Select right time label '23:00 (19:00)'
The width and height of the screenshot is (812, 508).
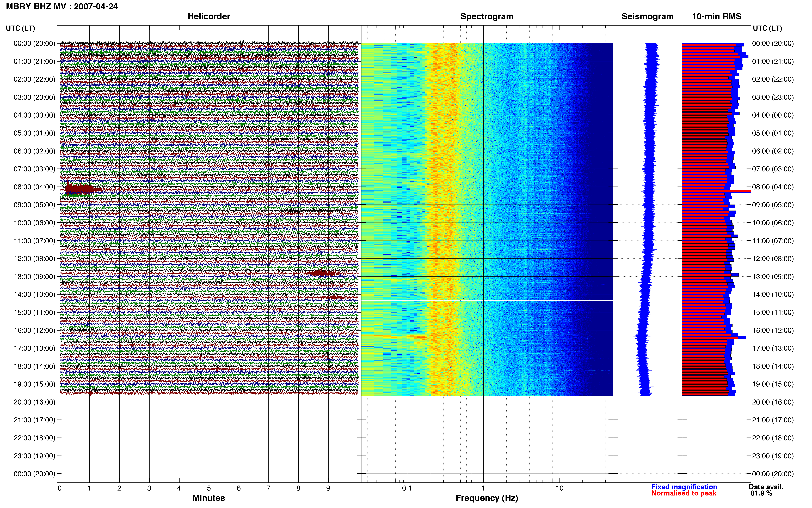pos(773,456)
